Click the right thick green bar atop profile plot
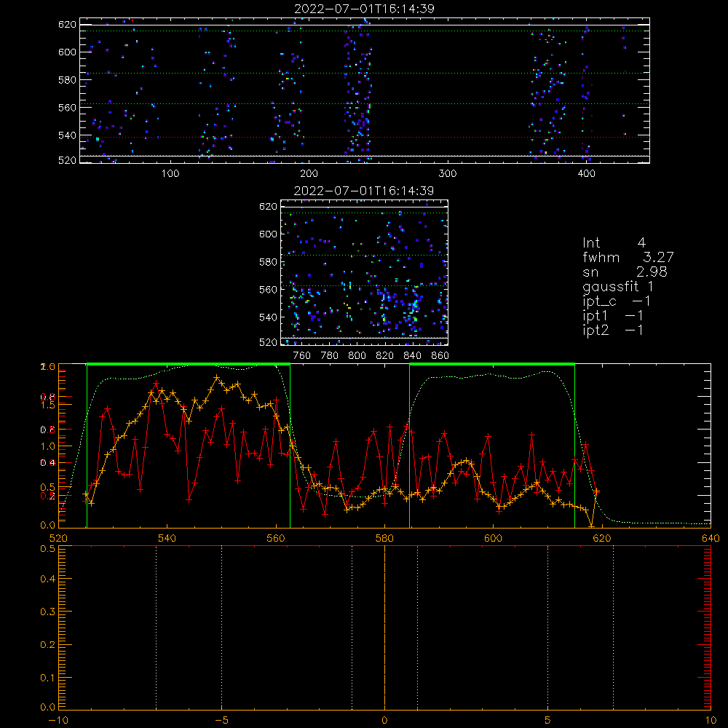The height and width of the screenshot is (728, 728). [x=492, y=365]
